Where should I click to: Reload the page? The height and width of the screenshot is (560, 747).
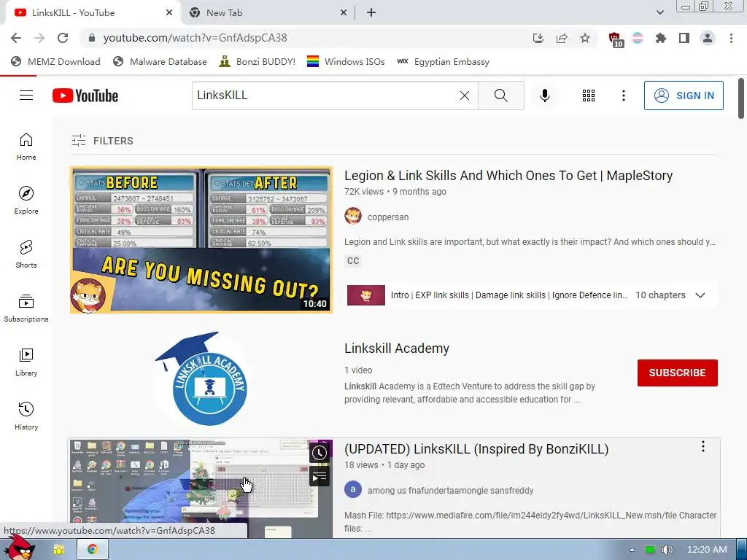[63, 38]
